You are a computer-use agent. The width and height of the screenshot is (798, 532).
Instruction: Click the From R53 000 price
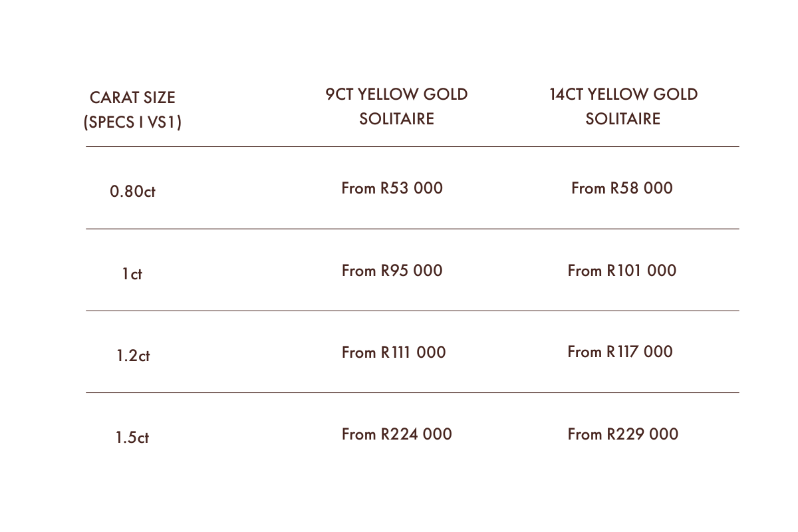point(392,188)
